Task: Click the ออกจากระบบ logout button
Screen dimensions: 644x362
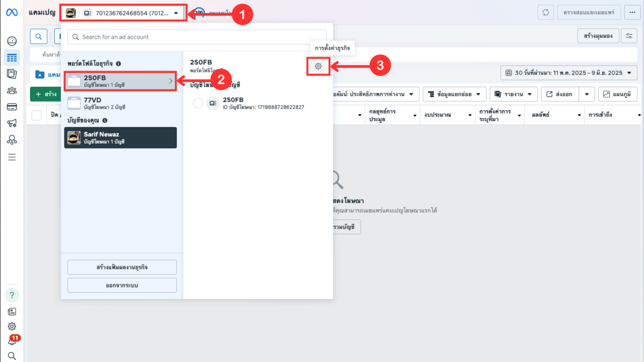Action: pyautogui.click(x=122, y=285)
